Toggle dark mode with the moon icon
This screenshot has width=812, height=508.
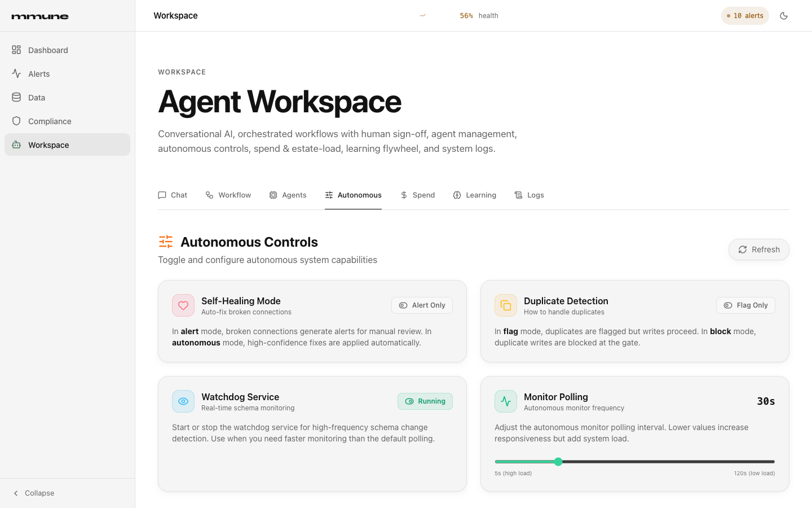point(784,16)
